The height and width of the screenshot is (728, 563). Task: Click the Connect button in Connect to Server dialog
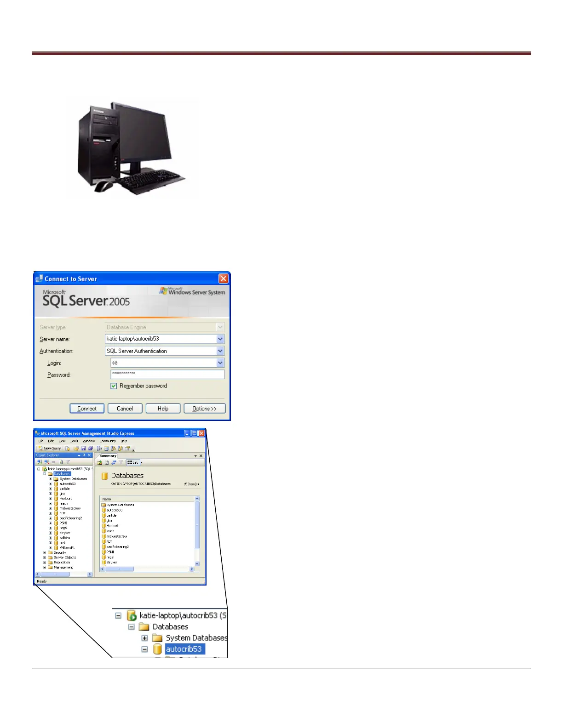pyautogui.click(x=87, y=409)
